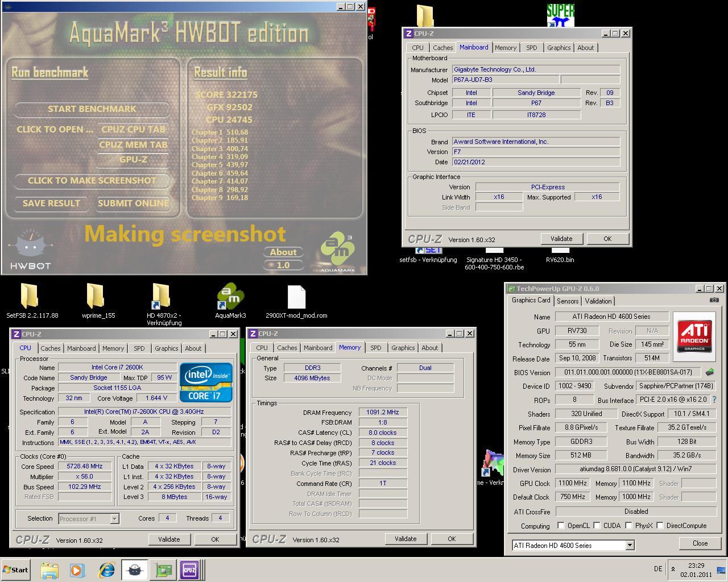Image resolution: width=728 pixels, height=582 pixels.
Task: Show hidden tray icons arrow
Action: click(x=673, y=569)
